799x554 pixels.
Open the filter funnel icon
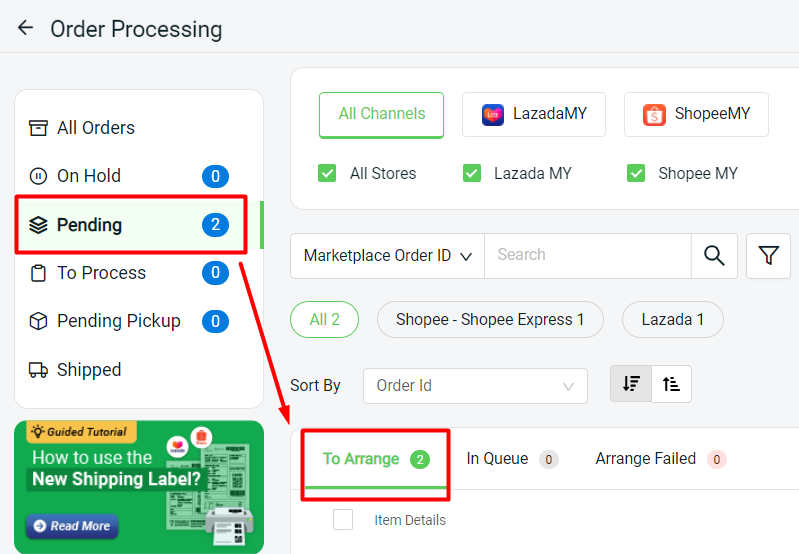pyautogui.click(x=768, y=256)
